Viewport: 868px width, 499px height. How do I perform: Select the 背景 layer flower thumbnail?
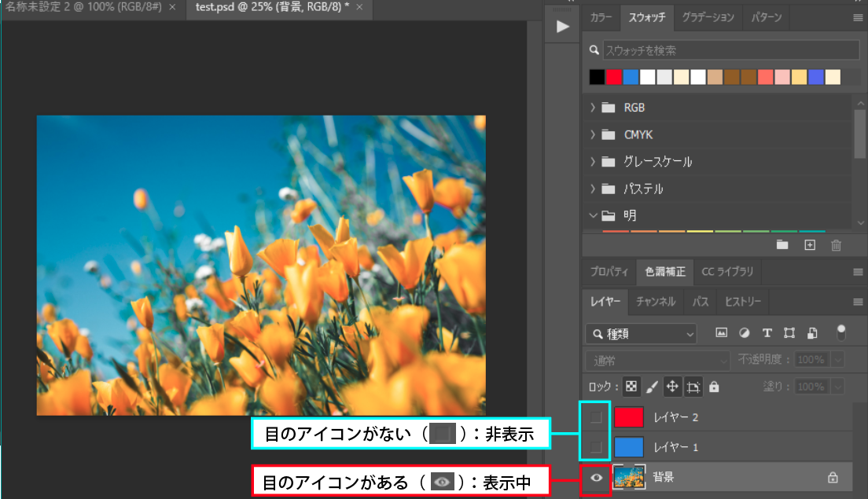coord(629,477)
